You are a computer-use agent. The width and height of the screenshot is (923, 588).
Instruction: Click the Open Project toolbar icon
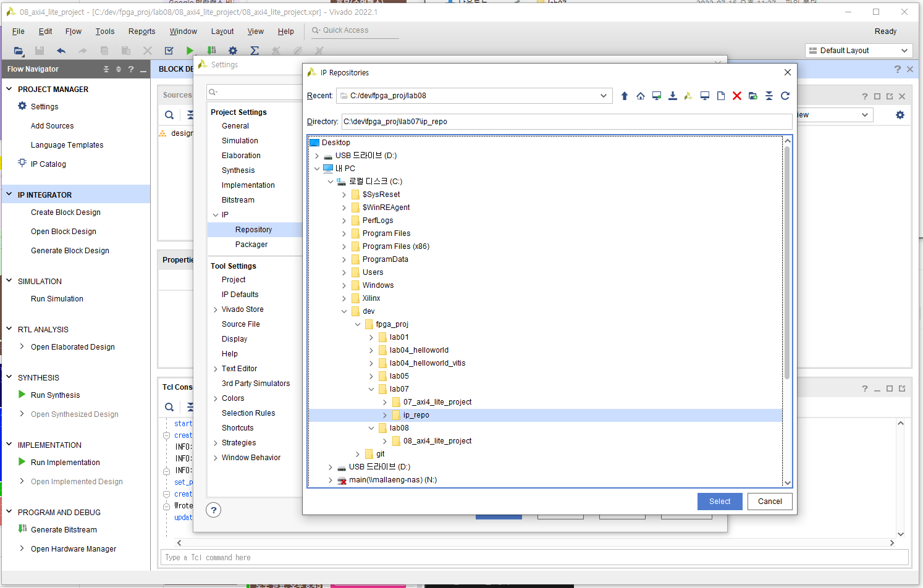19,51
